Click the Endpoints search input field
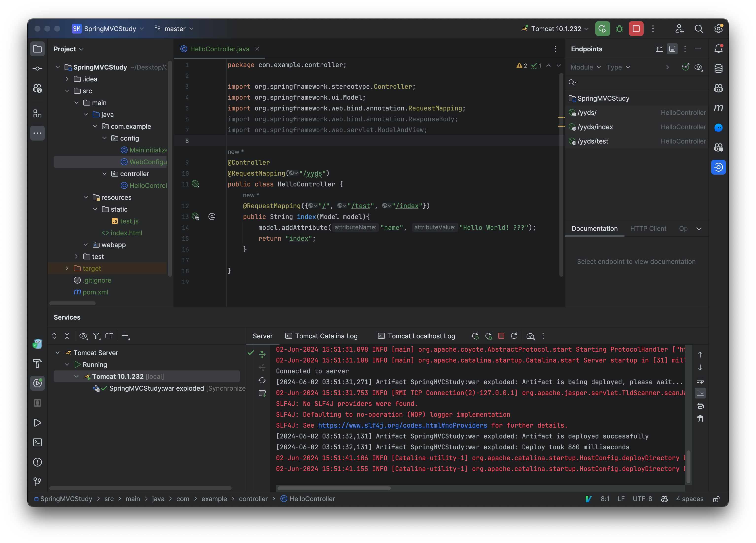Screen dimensions: 756x543 pos(637,82)
